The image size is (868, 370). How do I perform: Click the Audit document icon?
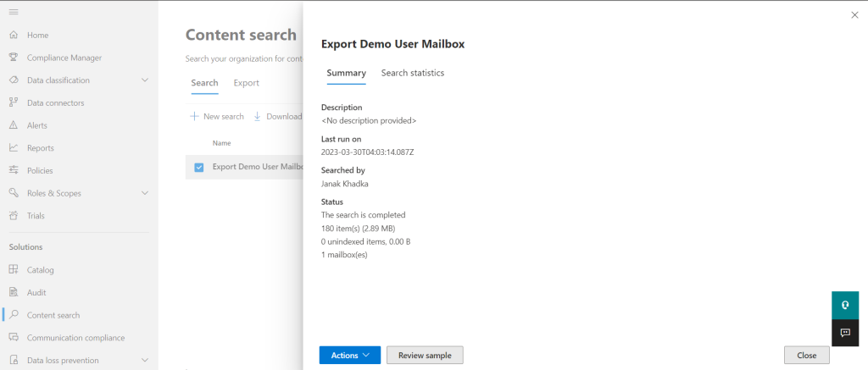point(14,293)
